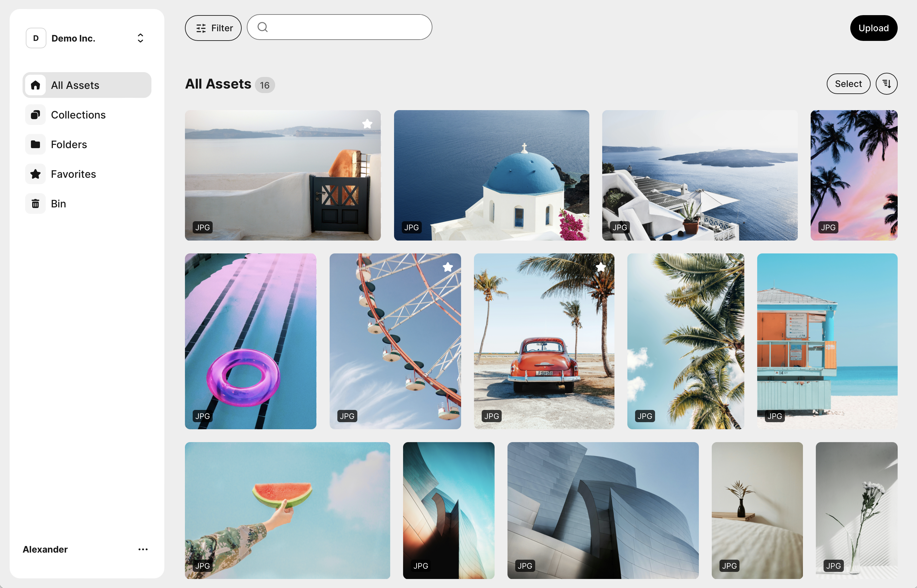The width and height of the screenshot is (917, 588).
Task: Select the blue dome church JPG thumbnail
Action: point(491,175)
